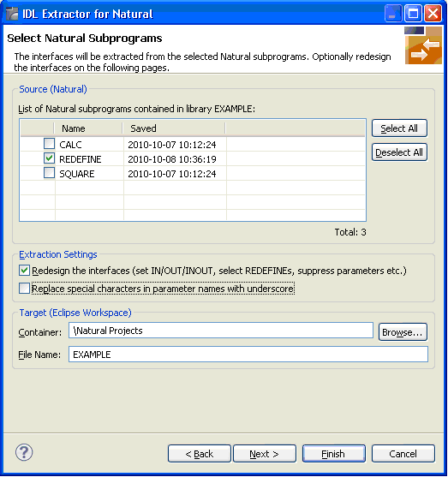The width and height of the screenshot is (448, 477).
Task: Click the help question mark icon
Action: (x=24, y=452)
